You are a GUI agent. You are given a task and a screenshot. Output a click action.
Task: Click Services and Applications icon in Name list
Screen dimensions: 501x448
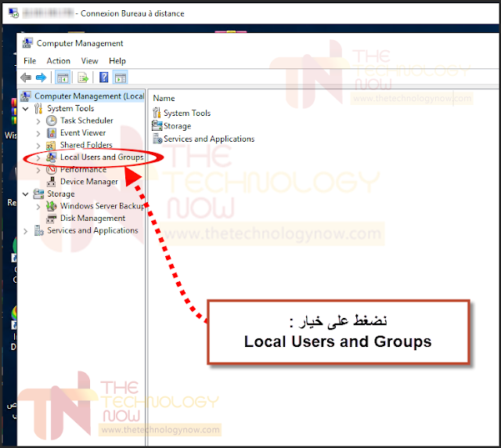(157, 139)
